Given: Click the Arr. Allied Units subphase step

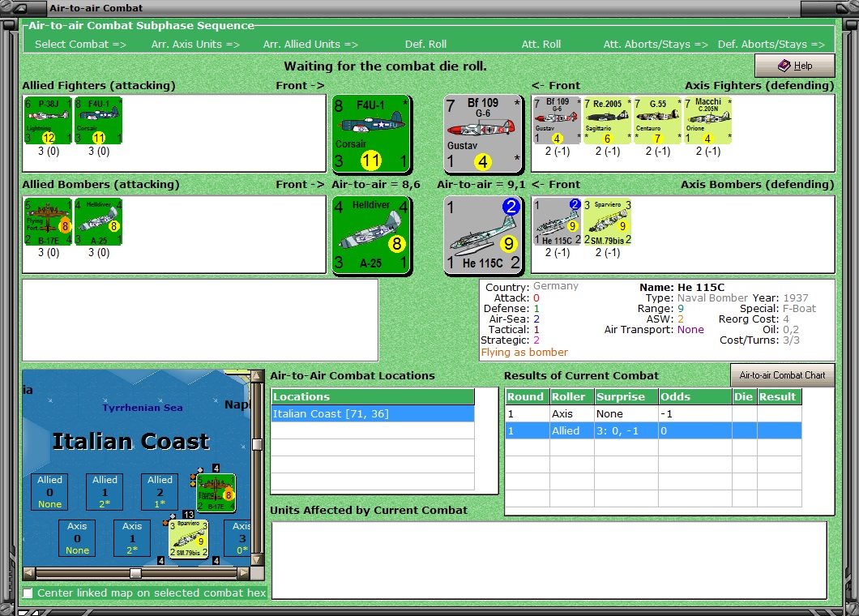Looking at the screenshot, I should coord(310,45).
